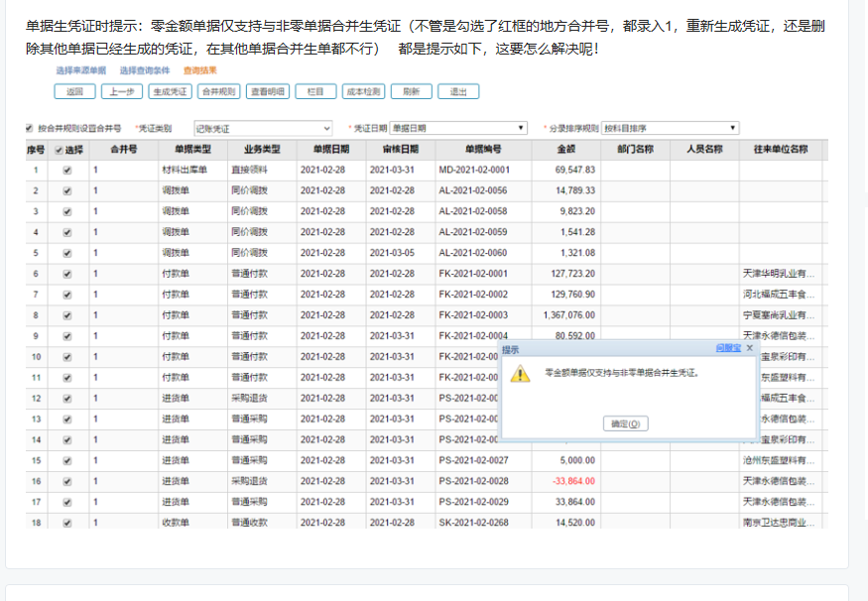Switch to 选择来源单据 tab
This screenshot has width=868, height=601.
80,70
